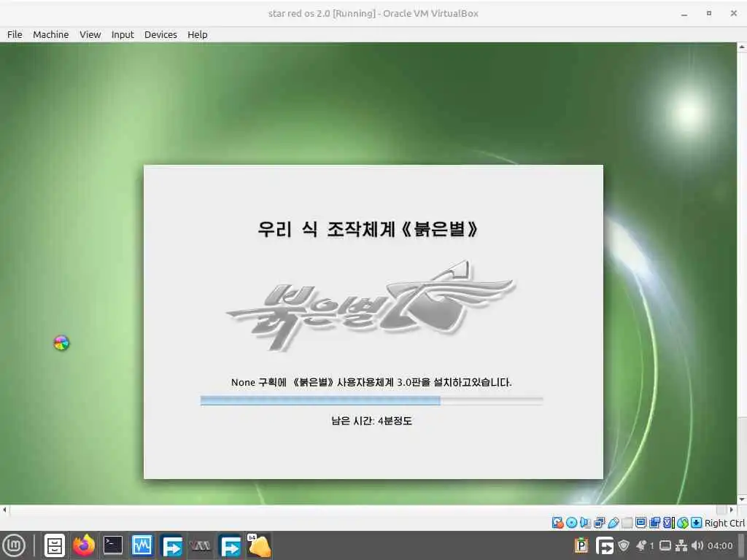Open the Machine menu
Screen dimensions: 747x560
[50, 35]
